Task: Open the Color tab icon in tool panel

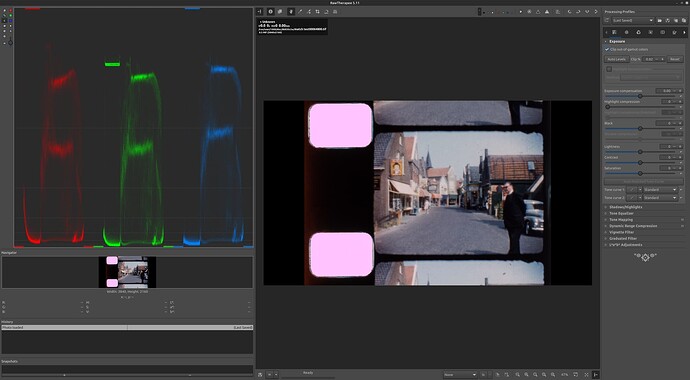Action: 639,32
